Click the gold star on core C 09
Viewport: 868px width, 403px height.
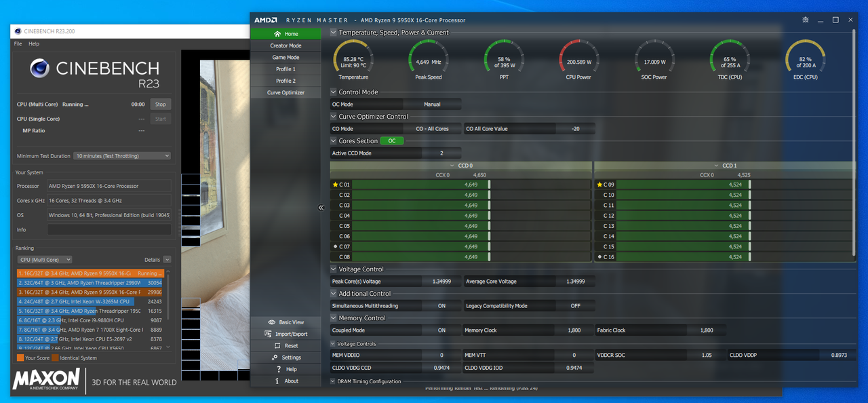(x=599, y=185)
